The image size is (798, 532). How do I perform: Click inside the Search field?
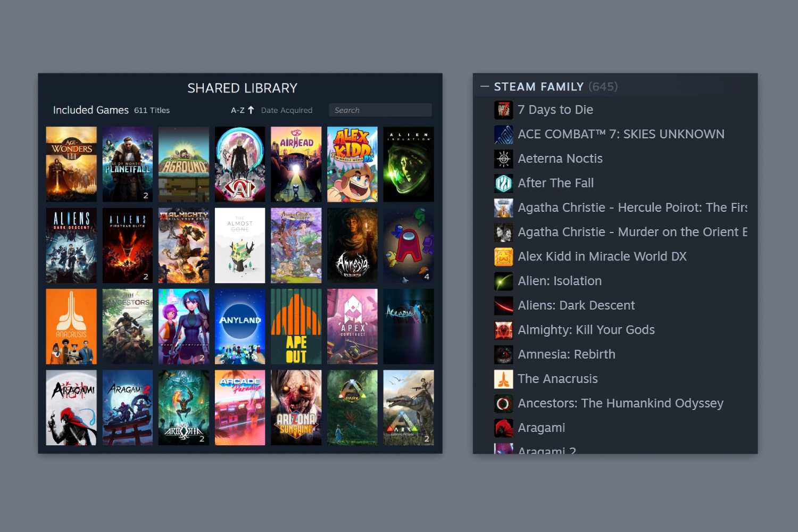click(x=380, y=110)
